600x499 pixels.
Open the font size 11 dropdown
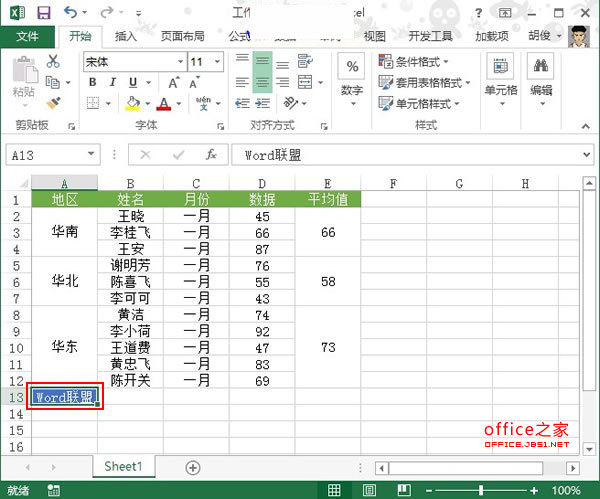pyautogui.click(x=217, y=62)
